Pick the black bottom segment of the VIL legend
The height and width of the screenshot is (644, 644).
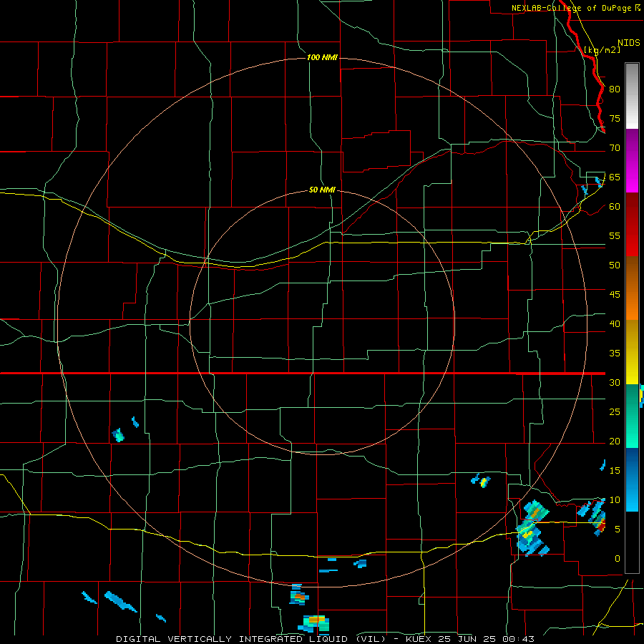tap(632, 542)
